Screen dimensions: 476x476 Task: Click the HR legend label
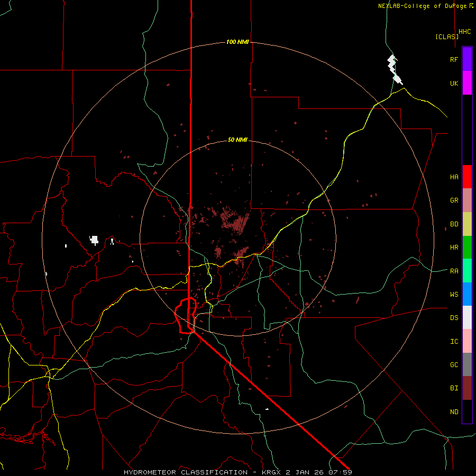pyautogui.click(x=454, y=247)
